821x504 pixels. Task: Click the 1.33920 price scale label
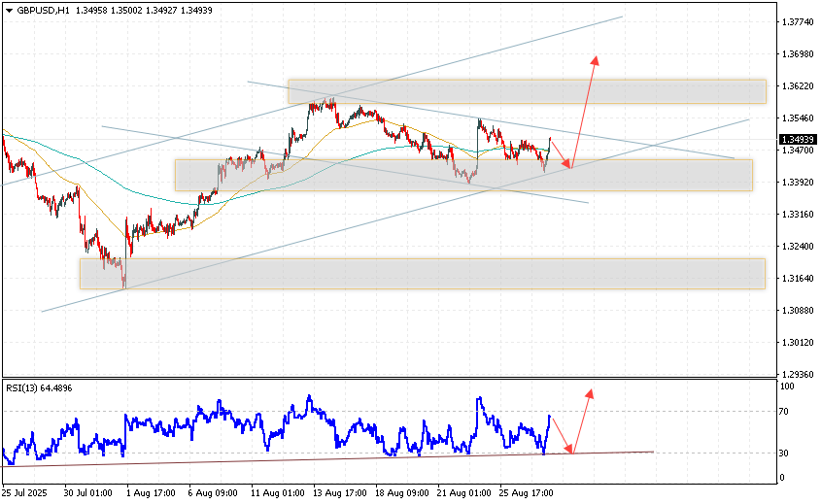tap(798, 183)
